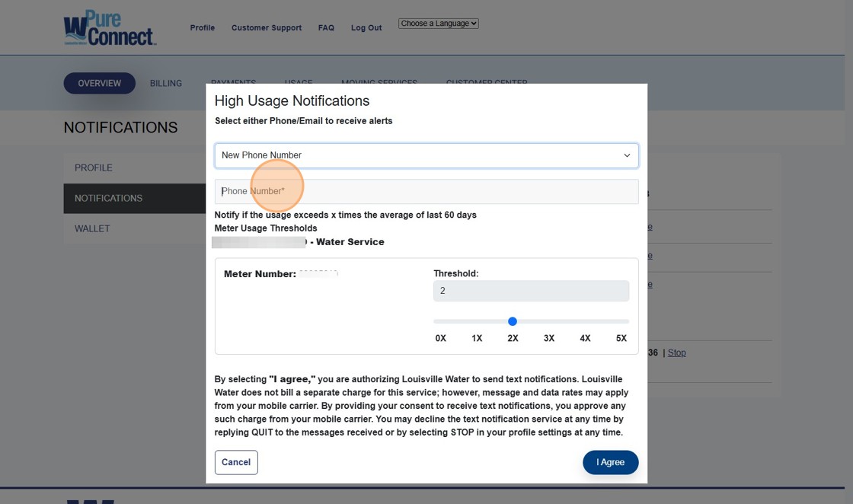Open the Profile link in top navigation
Image resolution: width=853 pixels, height=504 pixels.
(x=203, y=28)
